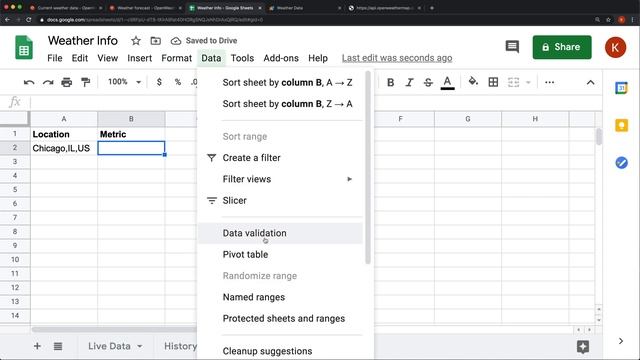Close the Data menu

point(211,58)
